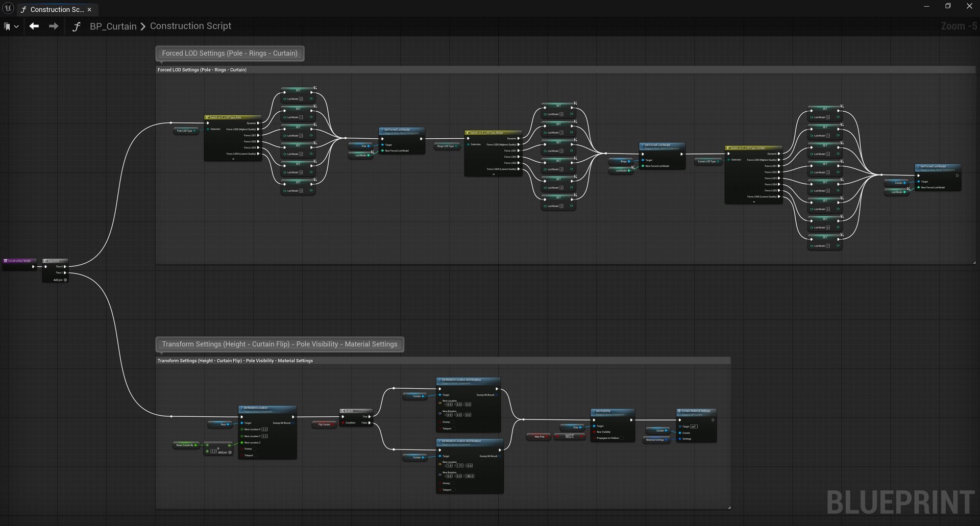Select the Pole LOD Type variable node

click(185, 131)
